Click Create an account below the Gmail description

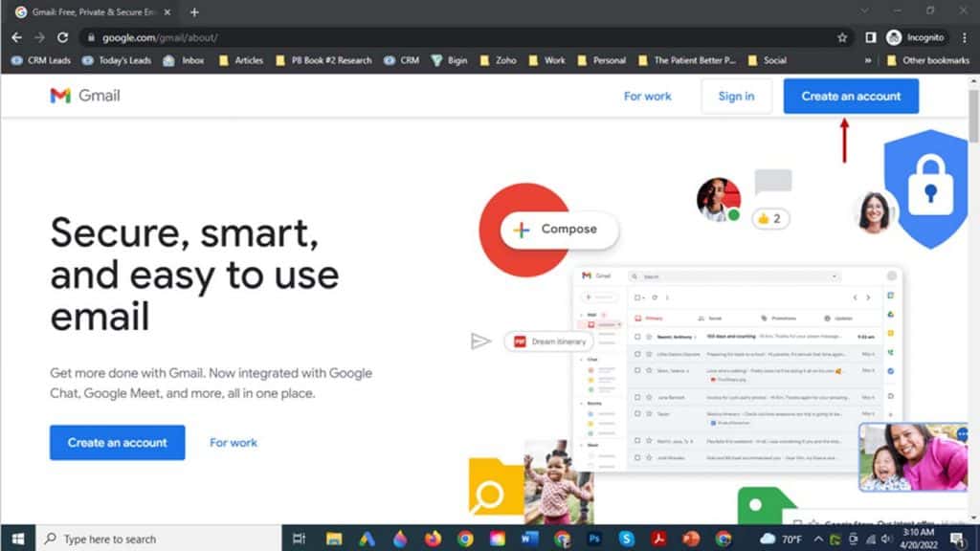(118, 442)
